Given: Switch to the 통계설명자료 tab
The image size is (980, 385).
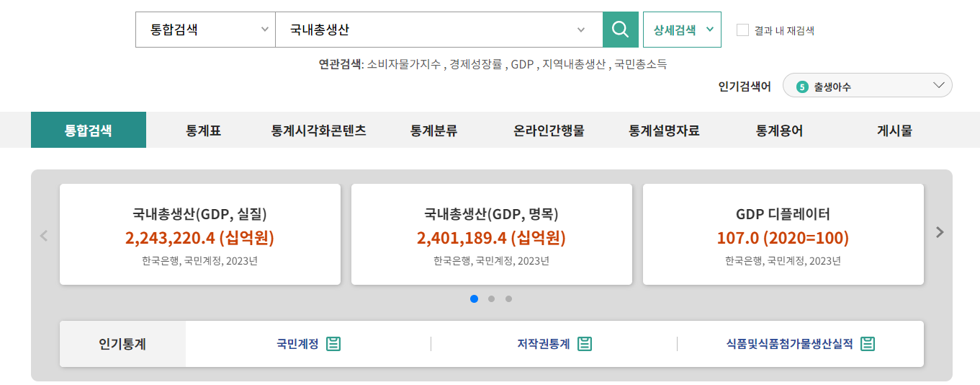Looking at the screenshot, I should coord(664,130).
